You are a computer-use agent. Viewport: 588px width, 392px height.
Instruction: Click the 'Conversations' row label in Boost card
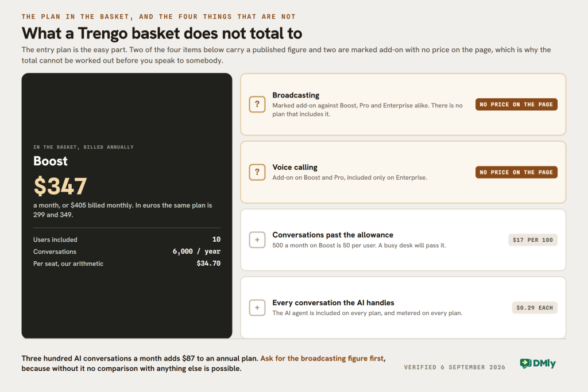point(55,251)
